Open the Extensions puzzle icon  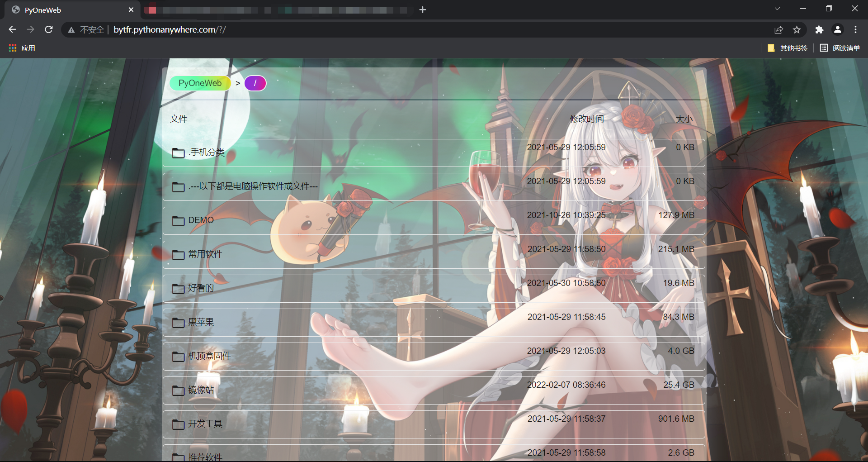tap(819, 30)
